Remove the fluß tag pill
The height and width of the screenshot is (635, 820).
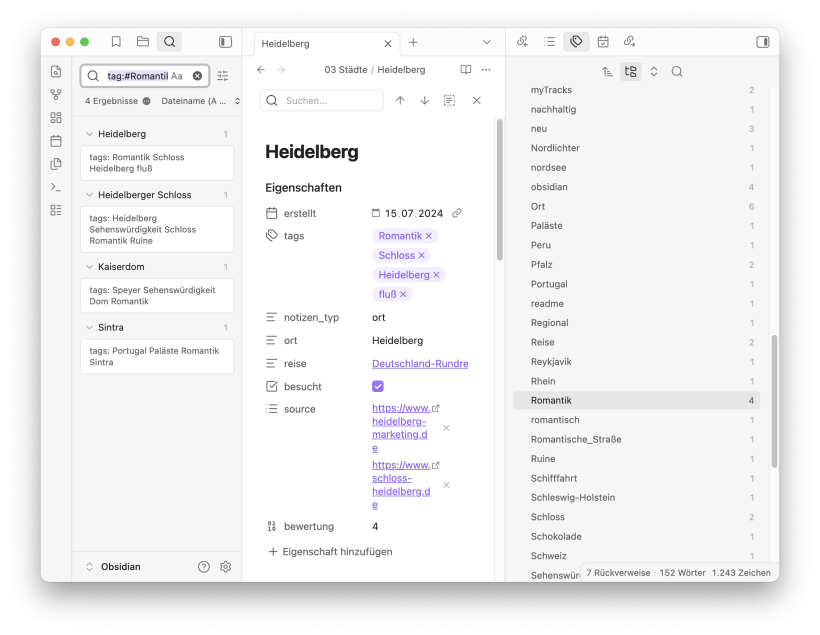pos(403,294)
